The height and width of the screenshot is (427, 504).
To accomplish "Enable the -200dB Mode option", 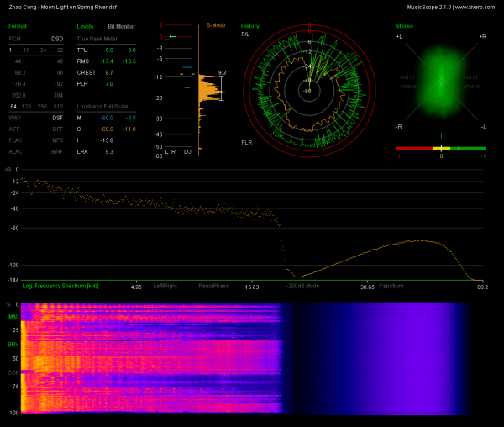I will [x=302, y=286].
